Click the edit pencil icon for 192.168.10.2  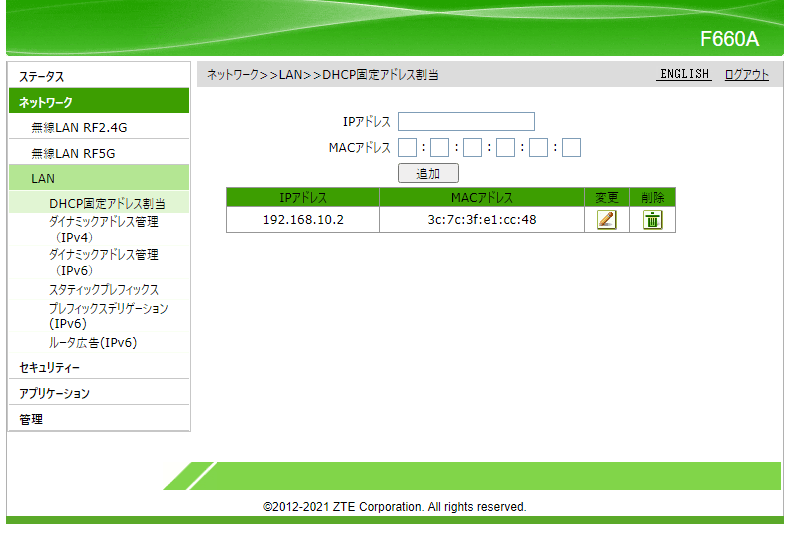pos(606,220)
